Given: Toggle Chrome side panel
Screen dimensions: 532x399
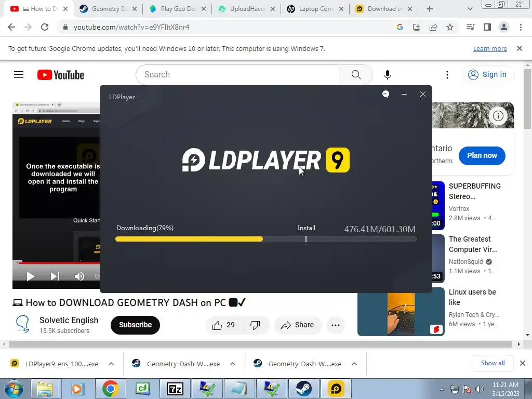Looking at the screenshot, I should 487,27.
